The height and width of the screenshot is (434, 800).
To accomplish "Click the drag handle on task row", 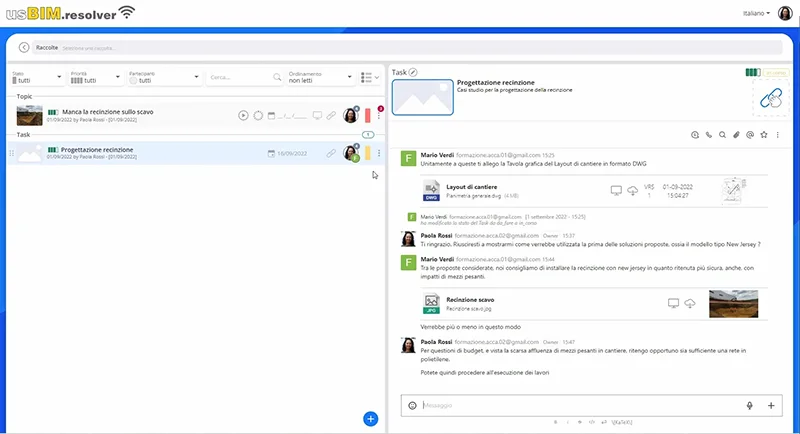I will [12, 153].
